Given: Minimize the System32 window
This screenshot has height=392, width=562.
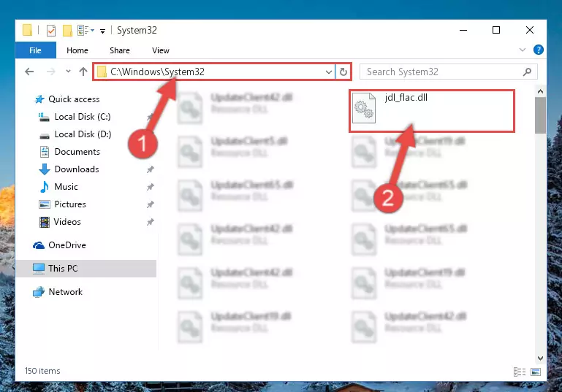Looking at the screenshot, I should pyautogui.click(x=463, y=30).
